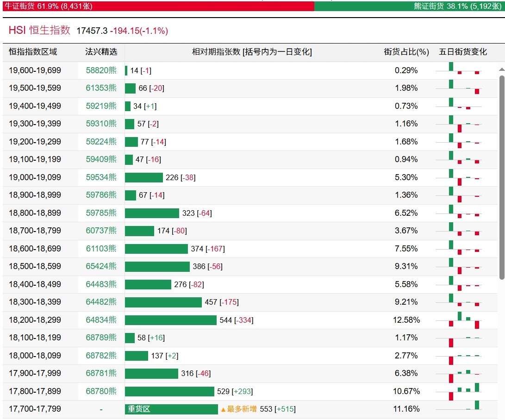Click the value 323 [-64]
The width and height of the screenshot is (505, 420).
tap(197, 213)
